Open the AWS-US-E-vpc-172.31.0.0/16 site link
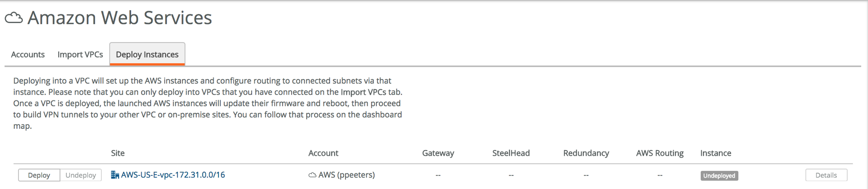 click(173, 175)
